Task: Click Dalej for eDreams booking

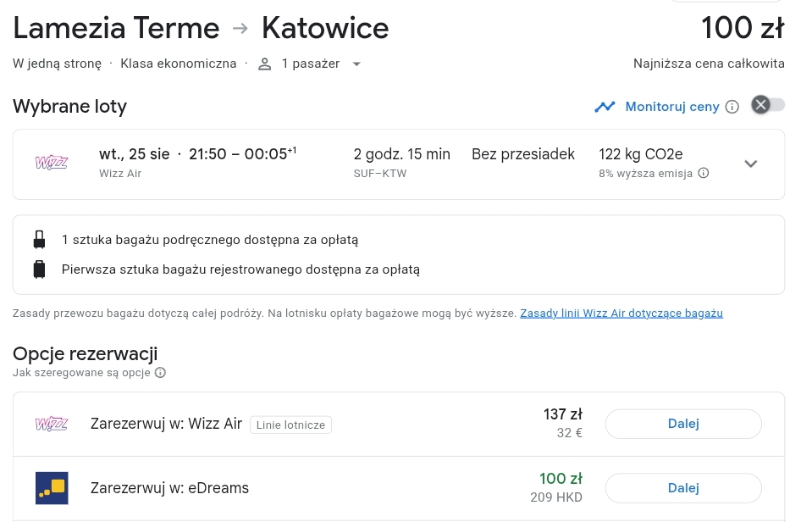Action: 683,488
